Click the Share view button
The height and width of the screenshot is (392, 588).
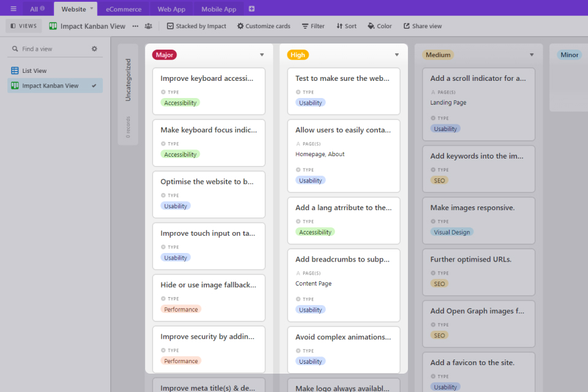coord(423,26)
